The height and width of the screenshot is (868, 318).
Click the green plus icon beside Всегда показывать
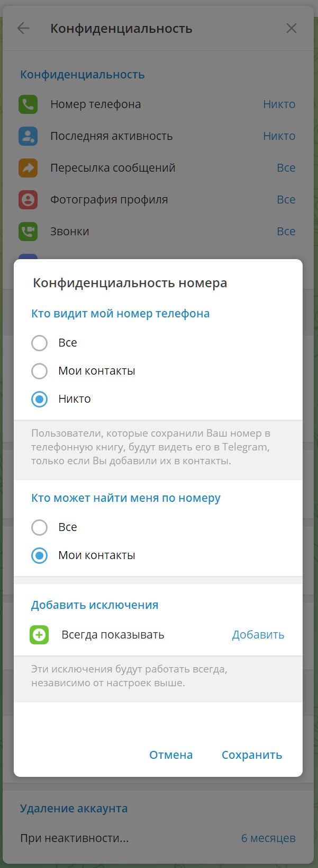point(39,635)
